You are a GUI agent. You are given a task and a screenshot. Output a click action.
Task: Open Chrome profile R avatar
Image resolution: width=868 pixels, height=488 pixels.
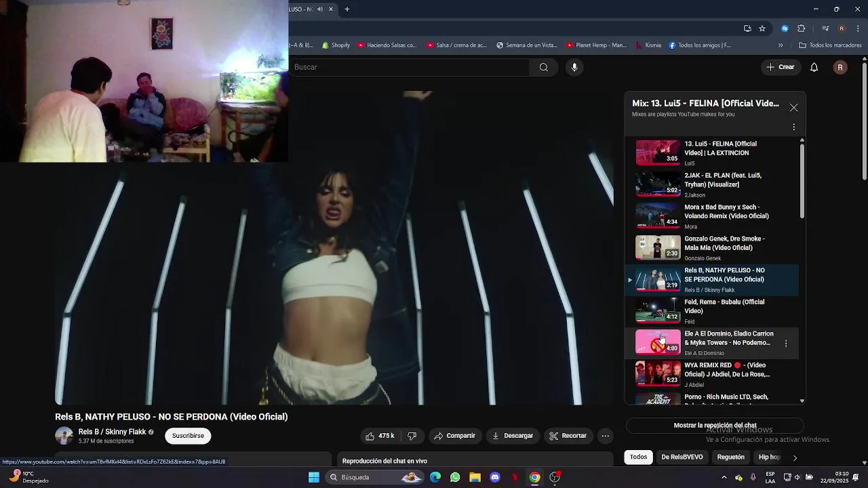[842, 28]
